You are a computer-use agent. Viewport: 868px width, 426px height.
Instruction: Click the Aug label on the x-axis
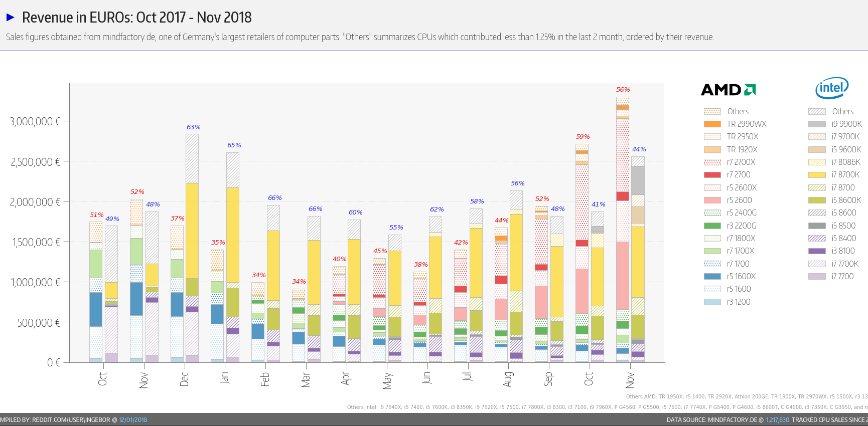508,379
